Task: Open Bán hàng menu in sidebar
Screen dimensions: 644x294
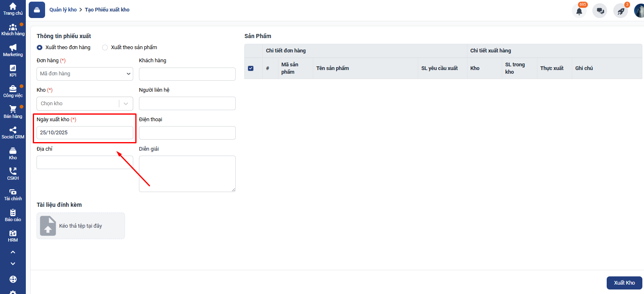Action: pos(13,112)
